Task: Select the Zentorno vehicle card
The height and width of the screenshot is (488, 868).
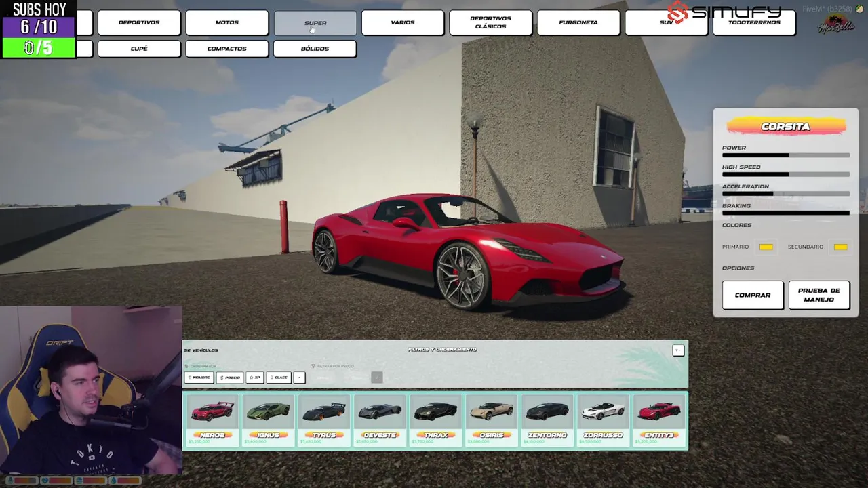Action: [x=547, y=420]
